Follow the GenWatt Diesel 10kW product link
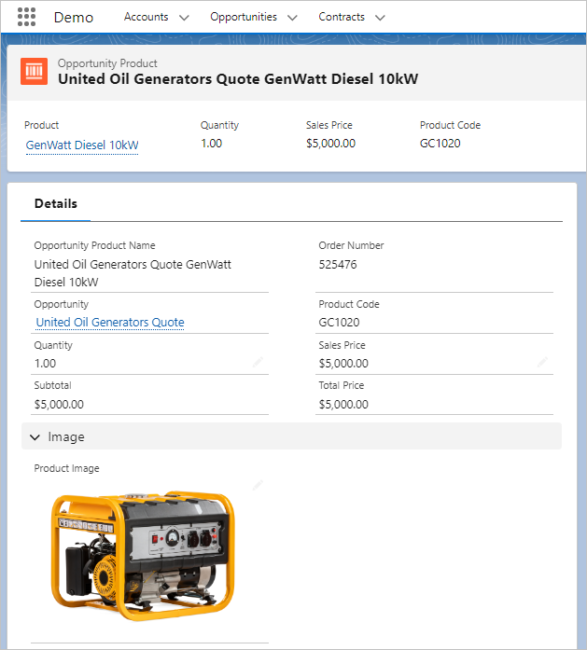This screenshot has width=587, height=650. coord(82,145)
